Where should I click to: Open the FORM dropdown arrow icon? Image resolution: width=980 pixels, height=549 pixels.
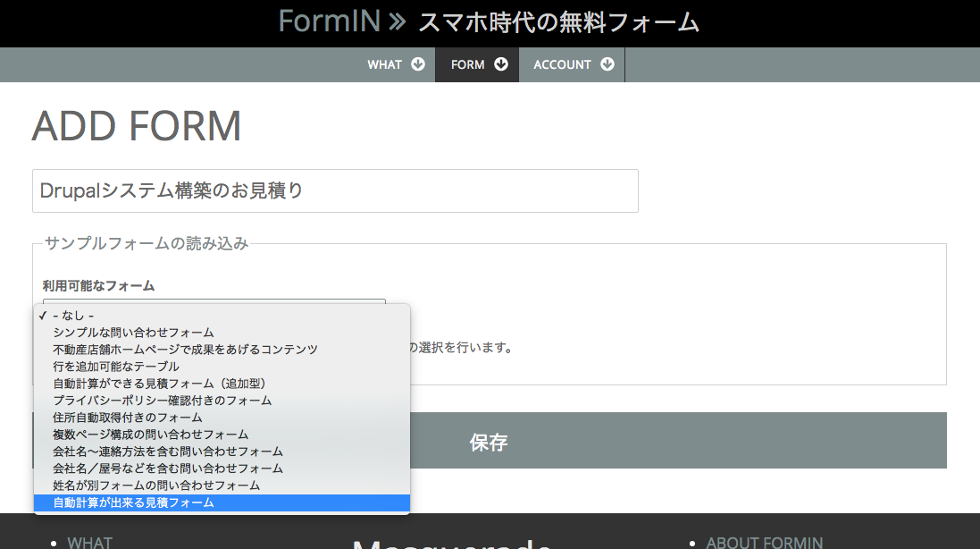pos(501,64)
